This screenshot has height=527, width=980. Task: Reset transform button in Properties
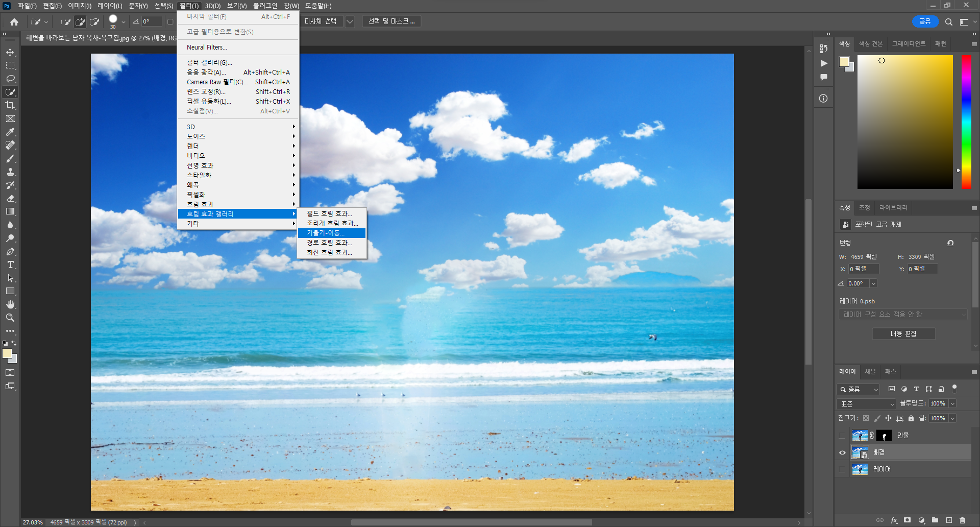pyautogui.click(x=950, y=243)
